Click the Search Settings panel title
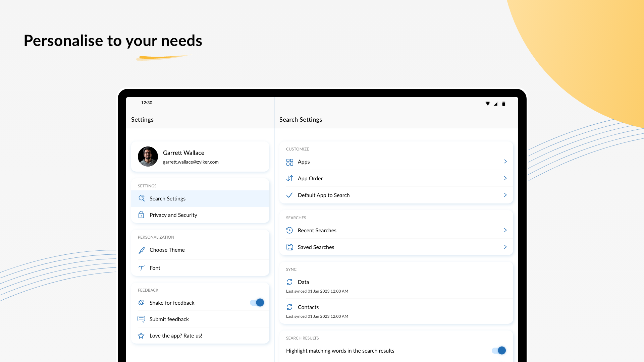644x362 pixels. (x=301, y=120)
